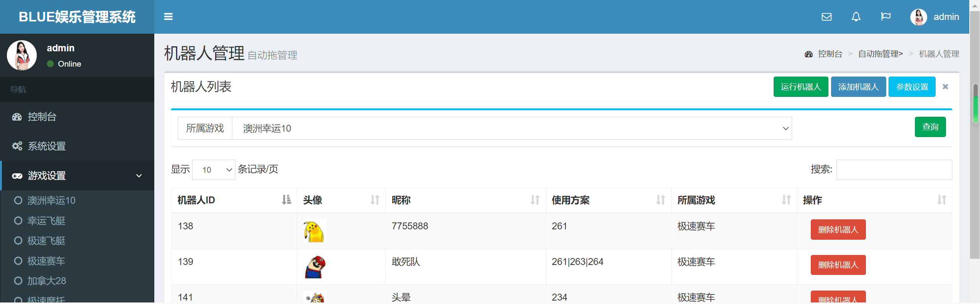This screenshot has width=980, height=304.
Task: Click the 参数设置 button
Action: [912, 87]
